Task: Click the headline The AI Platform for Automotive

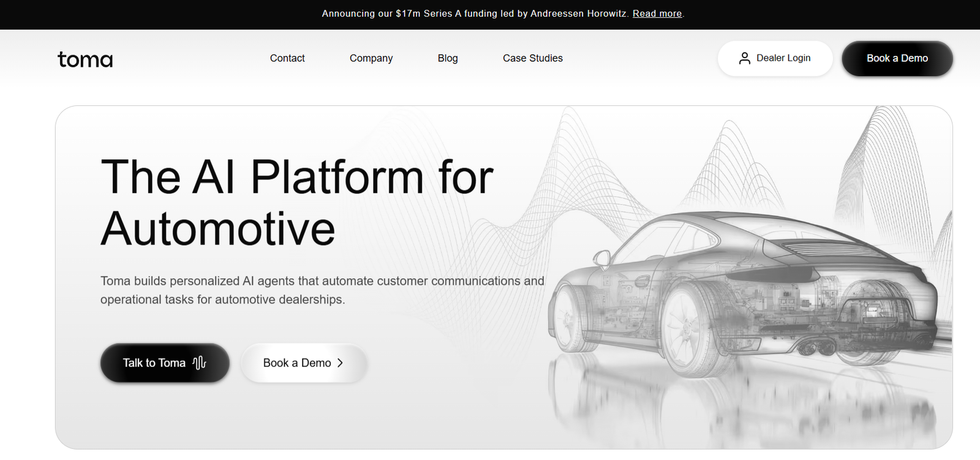Action: pos(297,202)
